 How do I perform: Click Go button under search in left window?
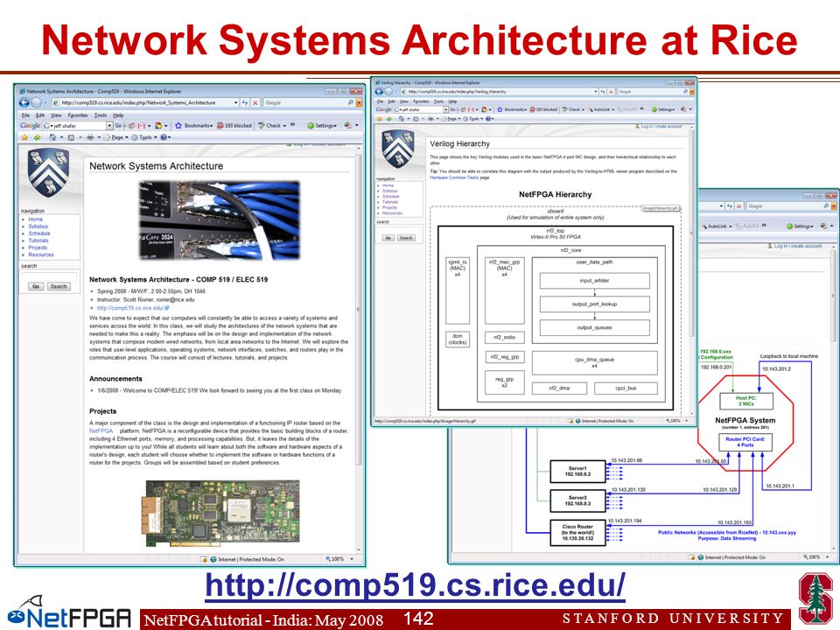(36, 287)
